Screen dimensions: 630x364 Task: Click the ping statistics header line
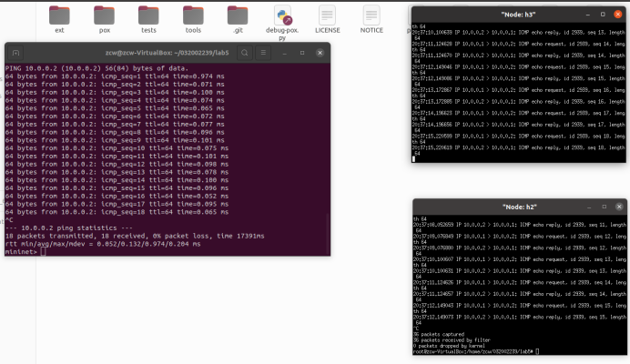pos(68,228)
